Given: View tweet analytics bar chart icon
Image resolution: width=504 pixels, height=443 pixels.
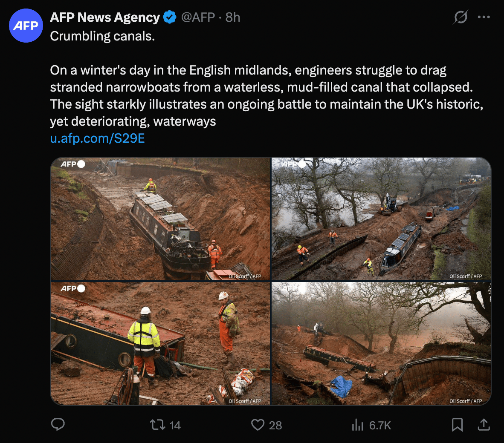Looking at the screenshot, I should pyautogui.click(x=358, y=425).
